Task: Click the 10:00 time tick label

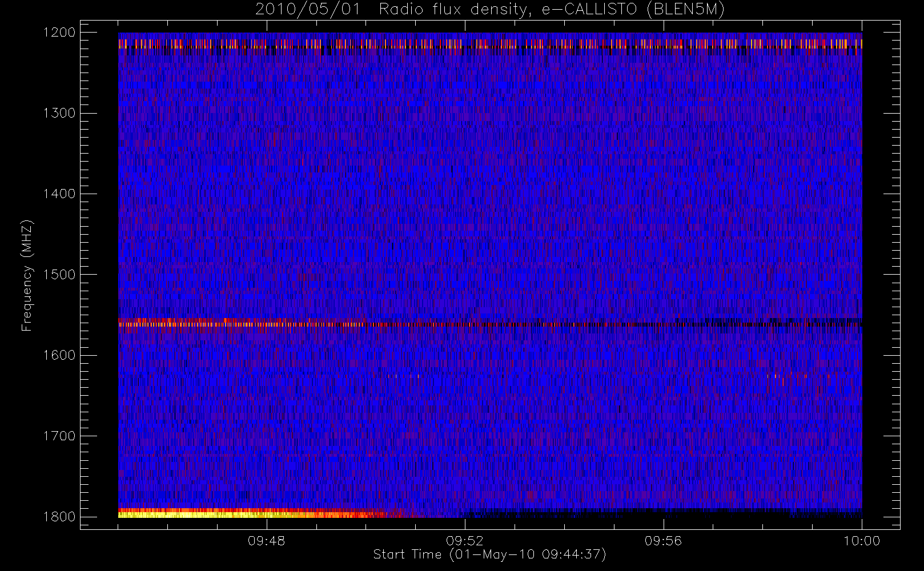Action: [x=862, y=541]
